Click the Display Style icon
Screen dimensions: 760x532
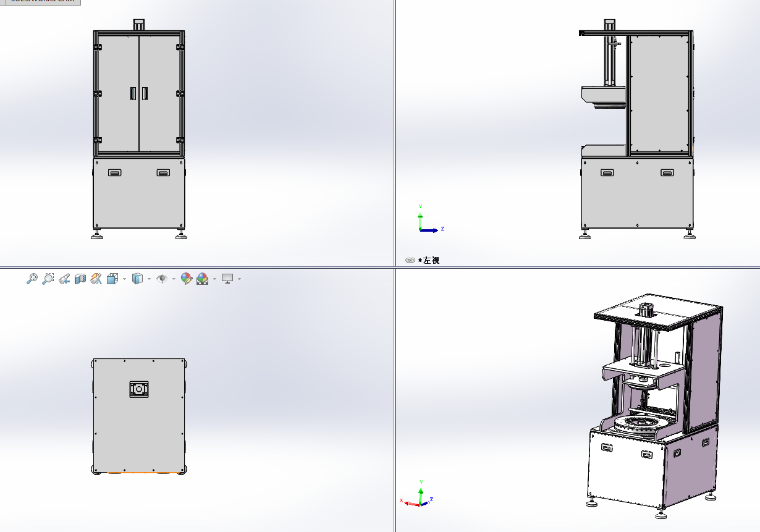138,279
